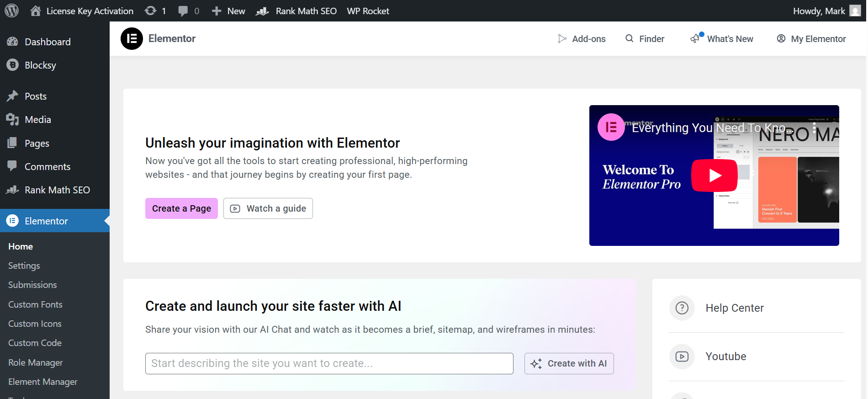Click the Help Center question mark icon
This screenshot has width=868, height=399.
(682, 308)
